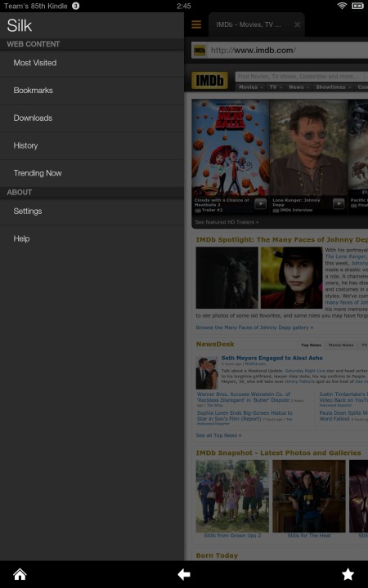
Task: Open Cloudy with a Chance of Meatballs poster
Action: [231, 147]
